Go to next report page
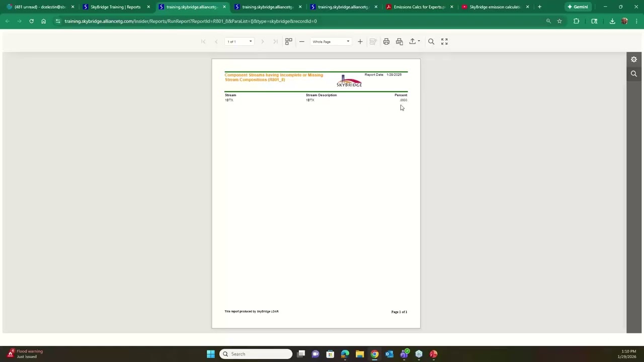 pos(262,42)
